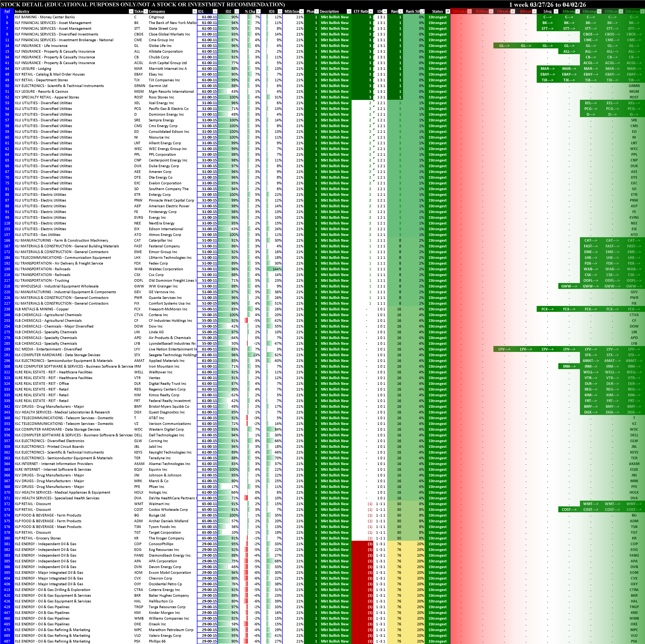
Task: Open the Industry column filter dropdown
Action: tap(131, 11)
